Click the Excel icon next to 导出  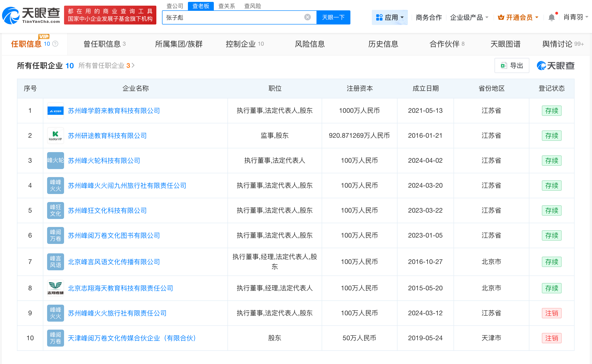click(x=504, y=65)
